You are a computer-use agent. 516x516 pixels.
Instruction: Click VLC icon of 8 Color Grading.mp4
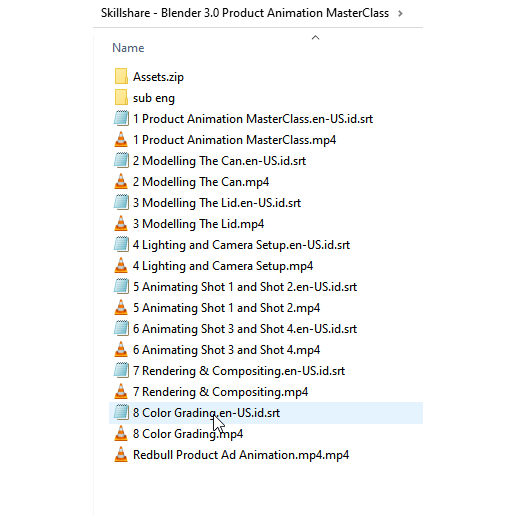pyautogui.click(x=121, y=434)
